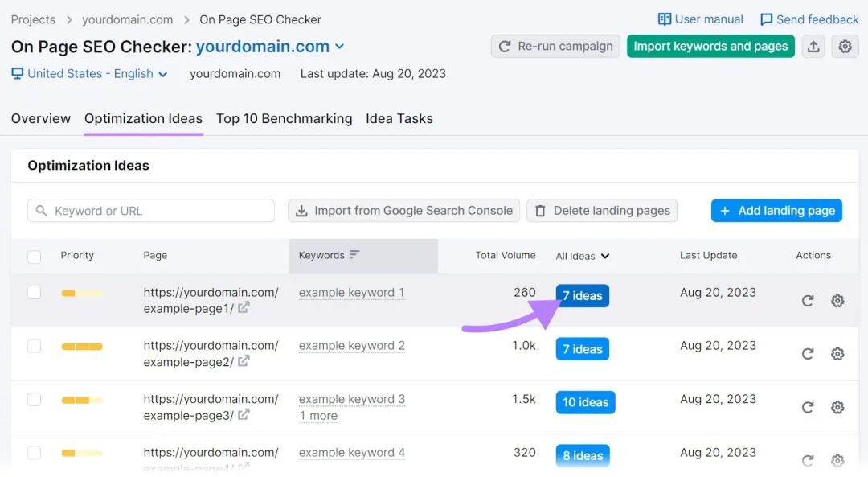Screen dimensions: 868x477
Task: Open settings gear for example-page2 row
Action: tap(837, 354)
